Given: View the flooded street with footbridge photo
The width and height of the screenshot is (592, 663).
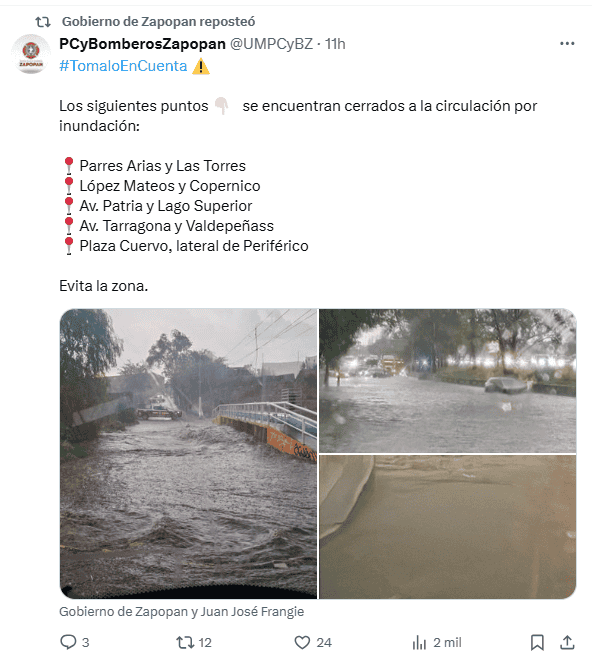Looking at the screenshot, I should 189,453.
